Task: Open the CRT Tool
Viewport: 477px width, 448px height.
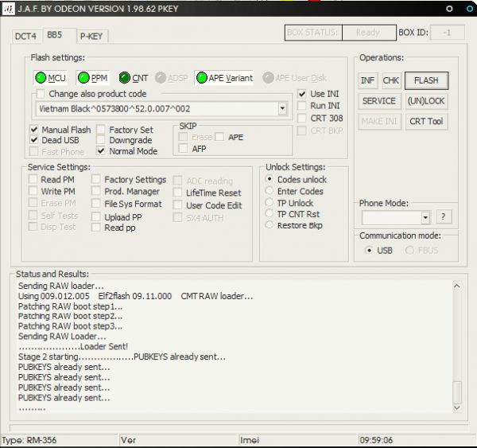Action: tap(426, 121)
